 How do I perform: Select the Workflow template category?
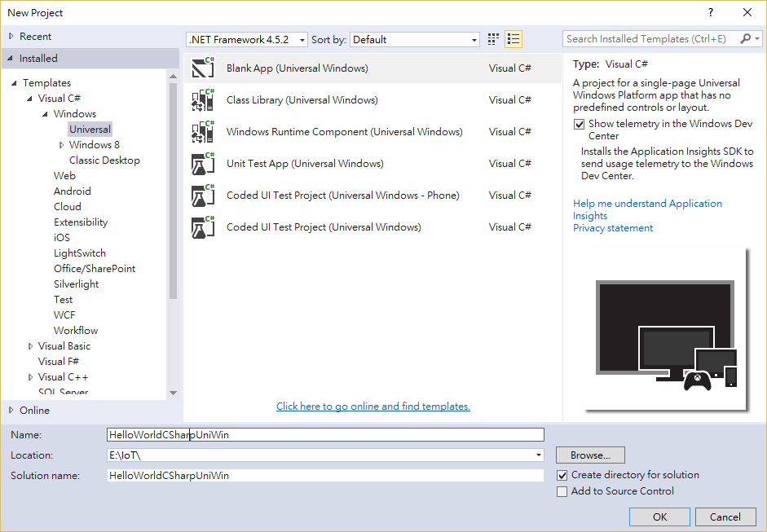[76, 331]
